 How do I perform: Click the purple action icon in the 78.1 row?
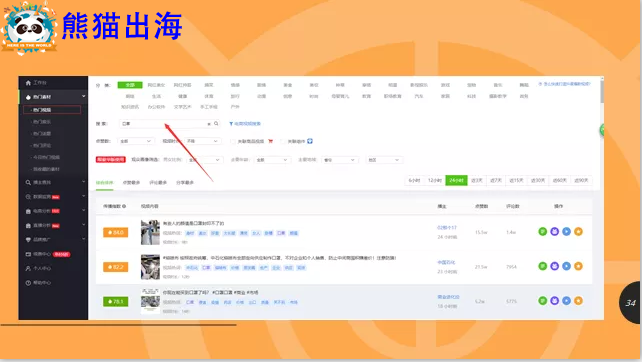coord(554,301)
